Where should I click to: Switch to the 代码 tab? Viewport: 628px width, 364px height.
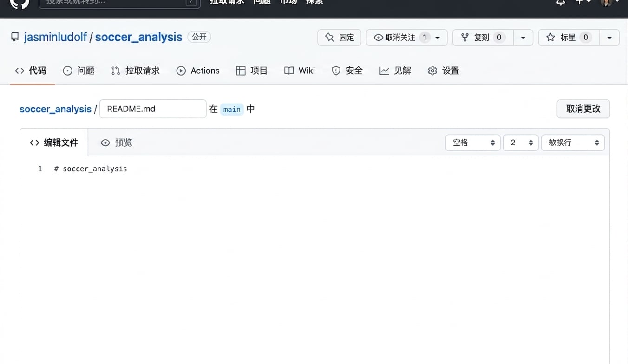tap(31, 71)
